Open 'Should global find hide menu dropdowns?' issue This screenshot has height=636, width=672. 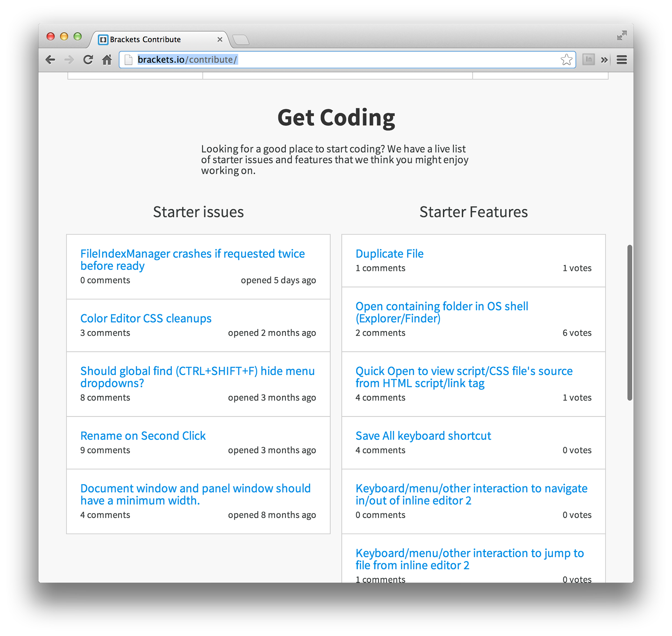click(197, 377)
